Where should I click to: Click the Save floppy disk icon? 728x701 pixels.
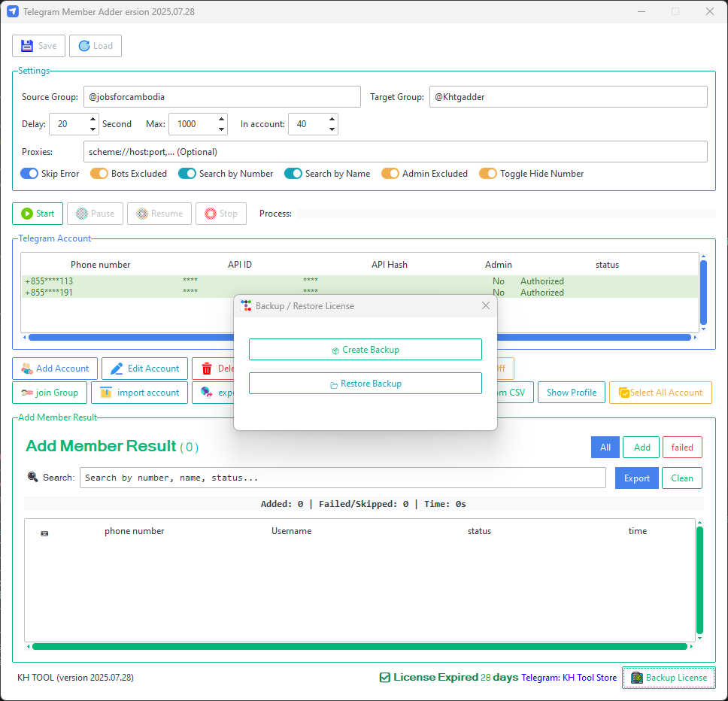tap(27, 45)
